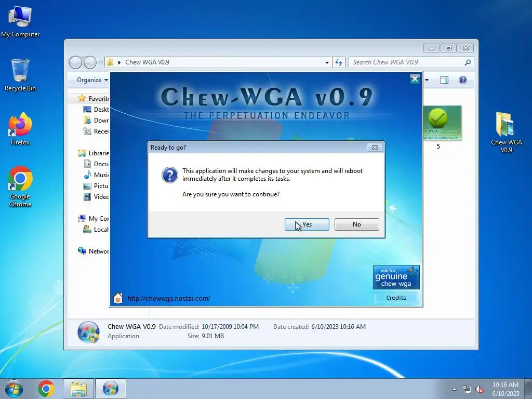Click the address bar folder icon
Viewport: 532px width, 399px height.
[x=110, y=62]
